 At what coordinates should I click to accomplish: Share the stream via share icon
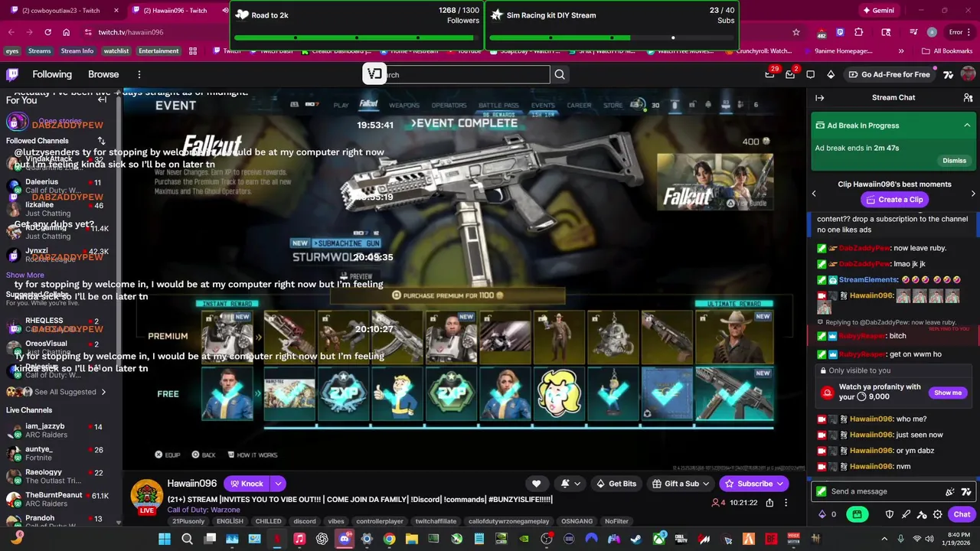pos(769,503)
